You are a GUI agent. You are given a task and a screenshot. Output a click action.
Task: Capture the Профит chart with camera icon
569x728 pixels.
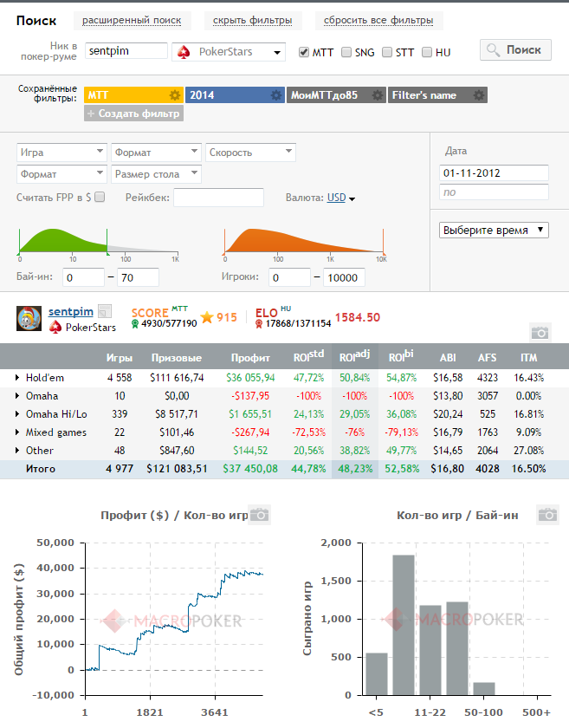pos(260,515)
